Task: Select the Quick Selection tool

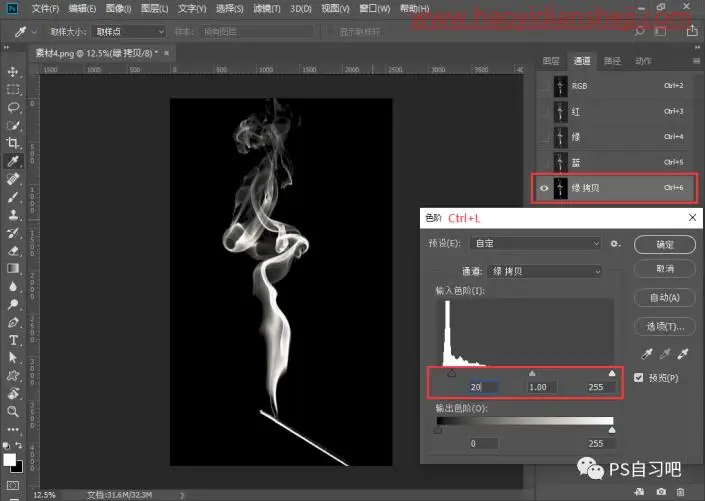Action: click(x=13, y=125)
